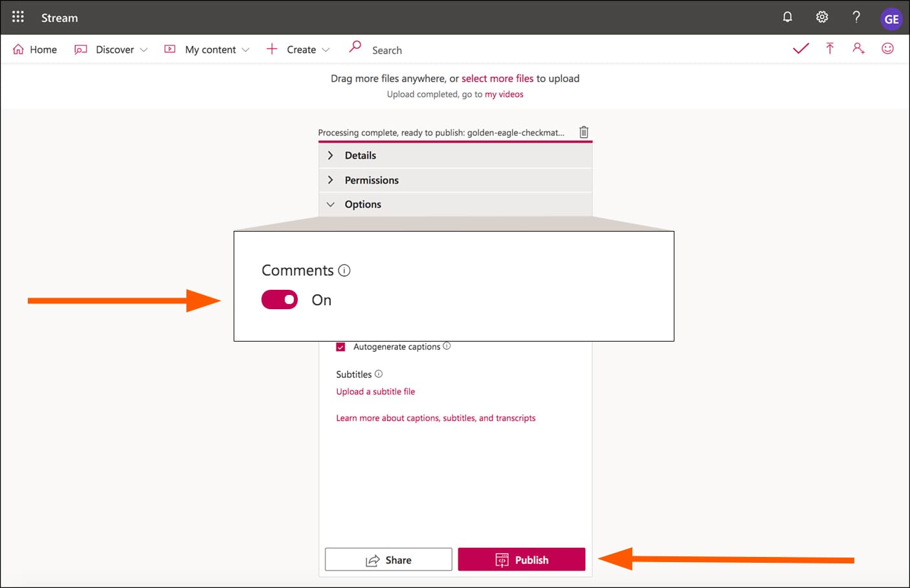Screen dimensions: 910x588
Task: Open the settings gear
Action: (x=821, y=17)
